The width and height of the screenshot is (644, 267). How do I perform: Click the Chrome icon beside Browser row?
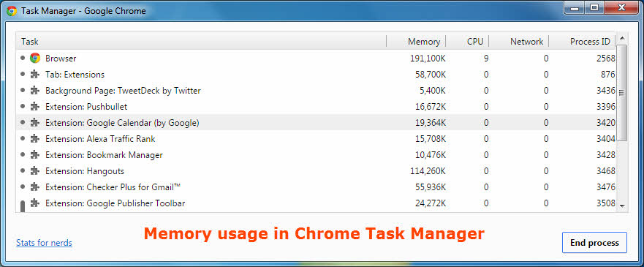coord(35,59)
